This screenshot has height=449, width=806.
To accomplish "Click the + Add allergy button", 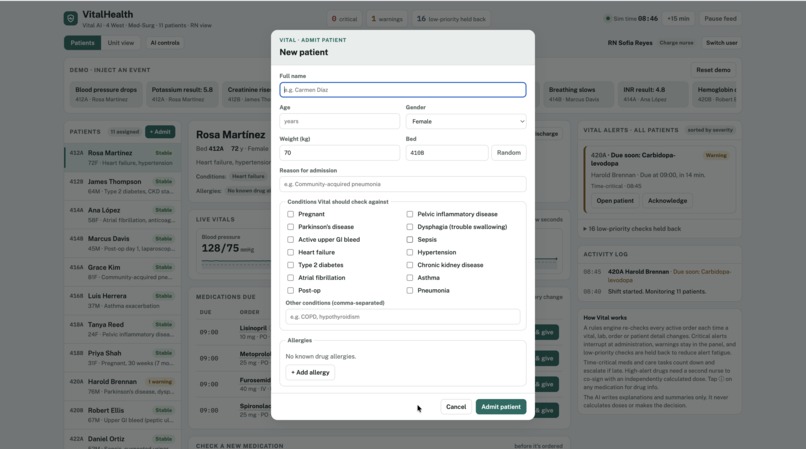I will point(310,372).
